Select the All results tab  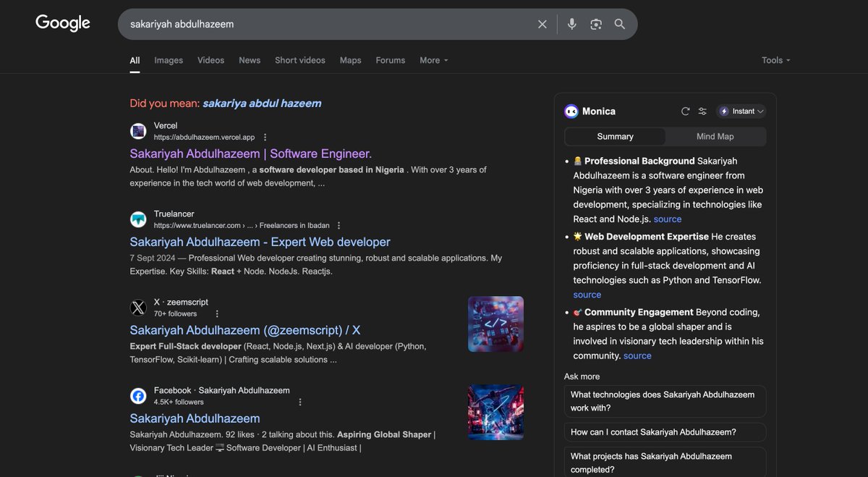click(x=135, y=60)
